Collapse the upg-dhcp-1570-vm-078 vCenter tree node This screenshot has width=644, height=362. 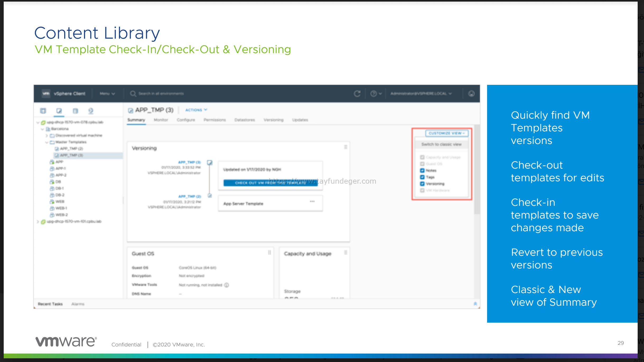[38, 122]
